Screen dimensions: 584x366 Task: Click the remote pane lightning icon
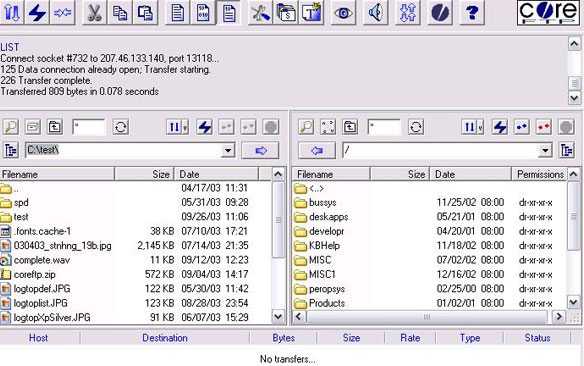click(x=500, y=127)
